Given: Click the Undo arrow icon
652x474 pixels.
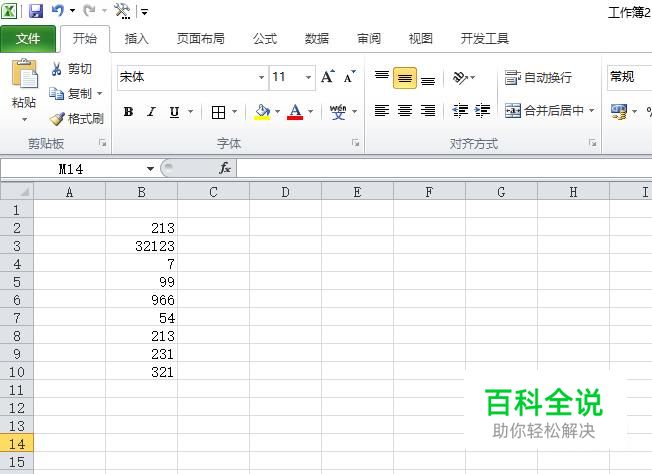Looking at the screenshot, I should (58, 10).
